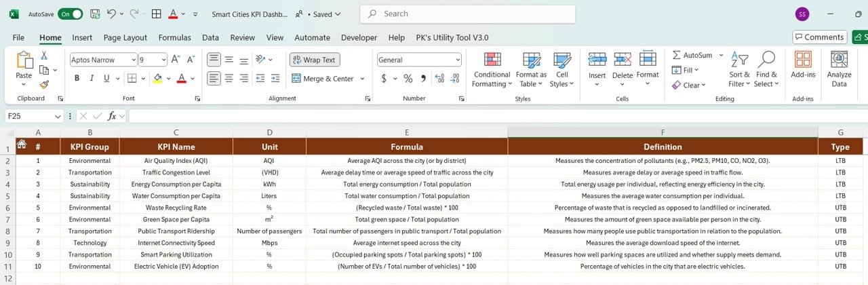
Task: Click the Increase Indent icon
Action: 275,79
